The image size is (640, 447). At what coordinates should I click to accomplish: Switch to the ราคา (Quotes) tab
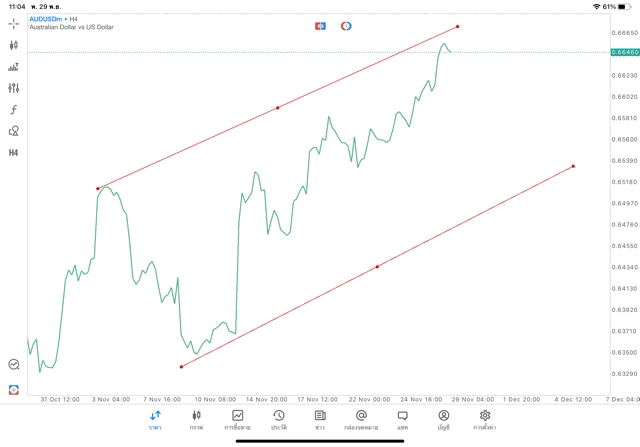click(155, 420)
